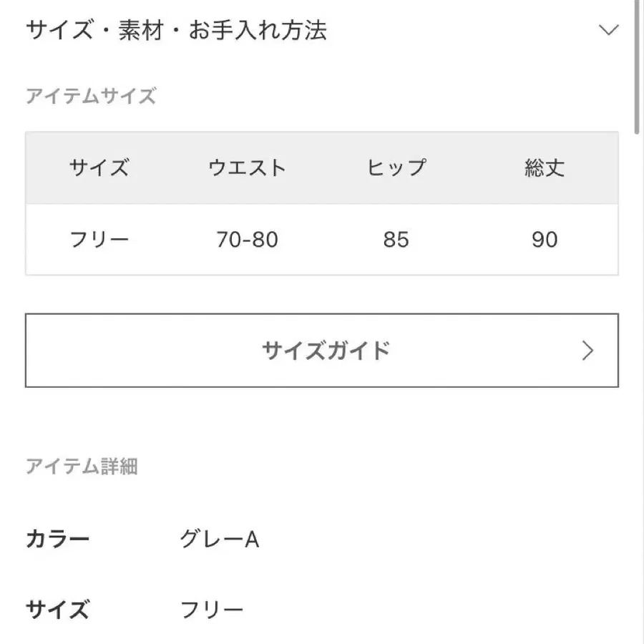This screenshot has width=644, height=644.
Task: Click the hip value 85
Action: coord(396,239)
